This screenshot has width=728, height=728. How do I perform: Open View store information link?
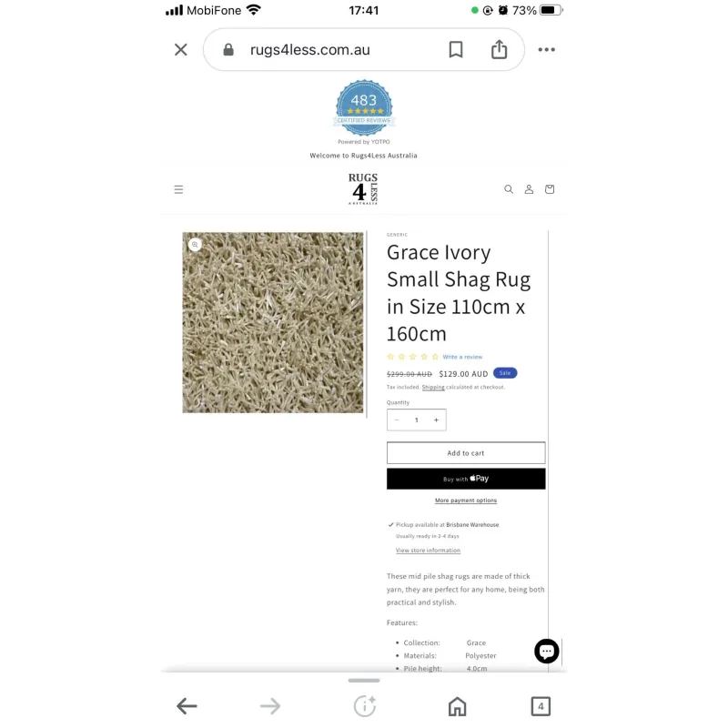point(428,551)
